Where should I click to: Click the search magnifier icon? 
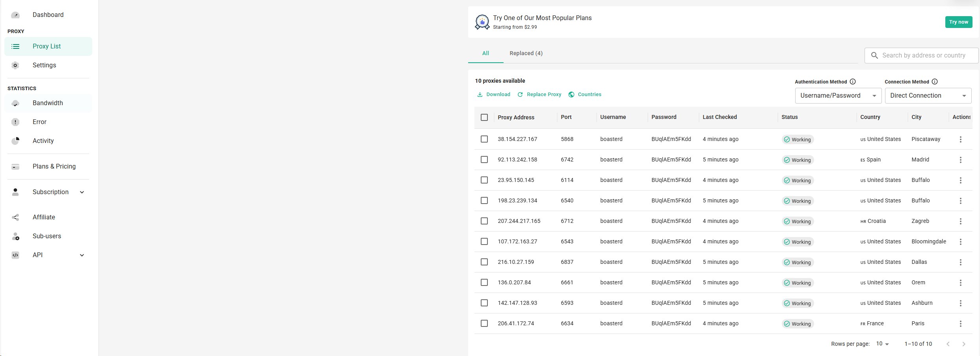[x=874, y=56]
